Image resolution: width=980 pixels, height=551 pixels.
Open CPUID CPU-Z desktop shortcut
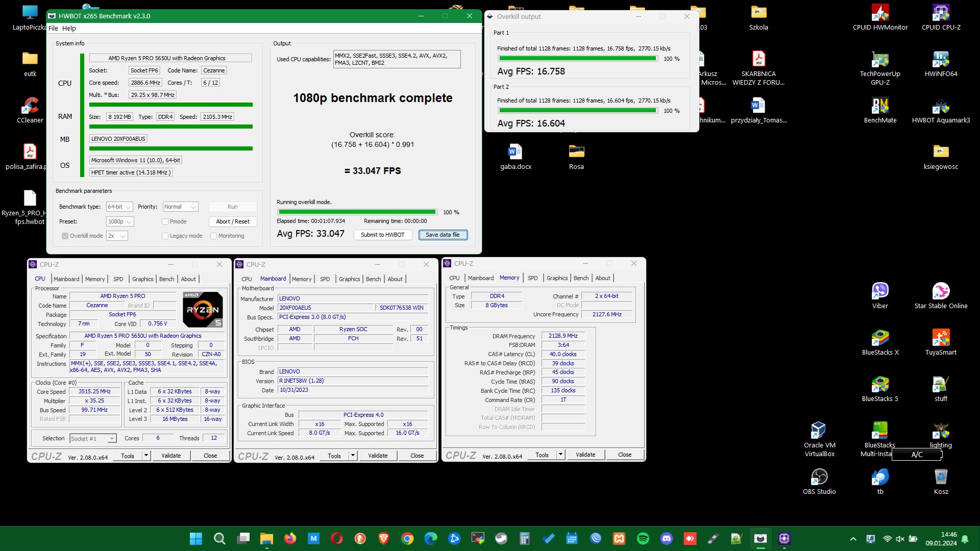[941, 17]
